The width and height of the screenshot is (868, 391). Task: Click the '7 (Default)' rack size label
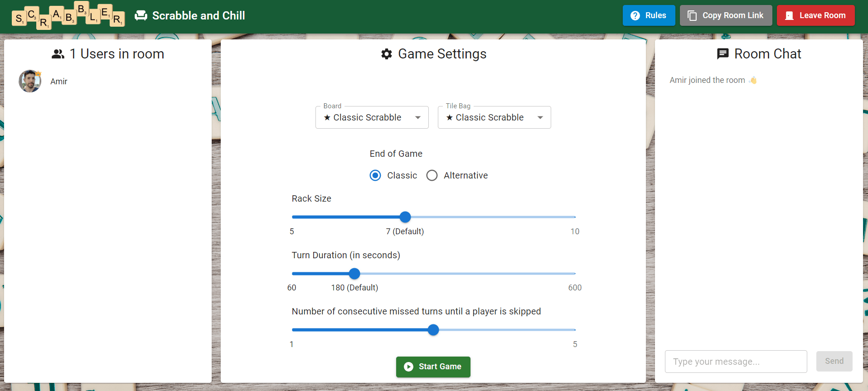click(405, 232)
